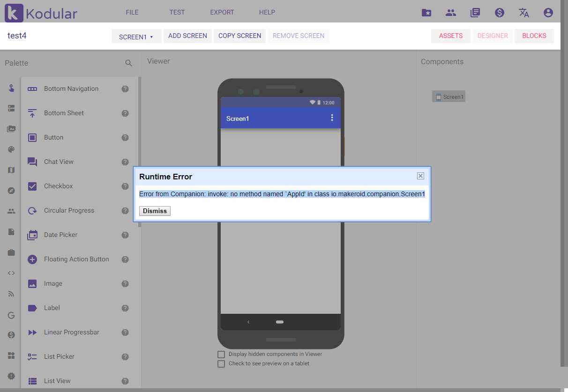Click the ADD SCREEN button
The height and width of the screenshot is (392, 568).
[187, 36]
